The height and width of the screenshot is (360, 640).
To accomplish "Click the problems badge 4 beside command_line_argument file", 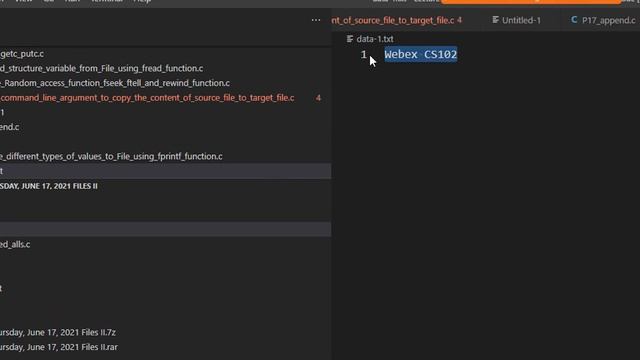I will click(318, 98).
